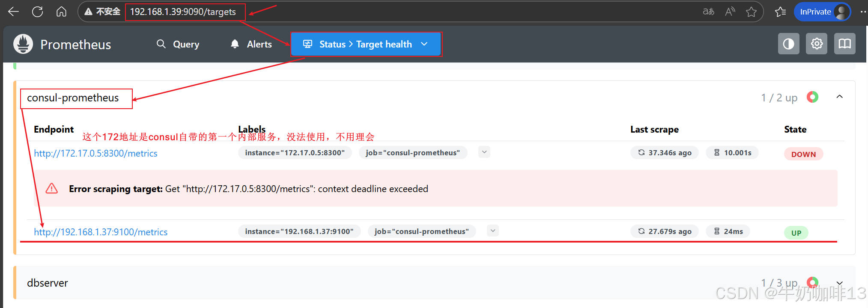Image resolution: width=868 pixels, height=308 pixels.
Task: Click the DOWN state badge
Action: pos(803,154)
